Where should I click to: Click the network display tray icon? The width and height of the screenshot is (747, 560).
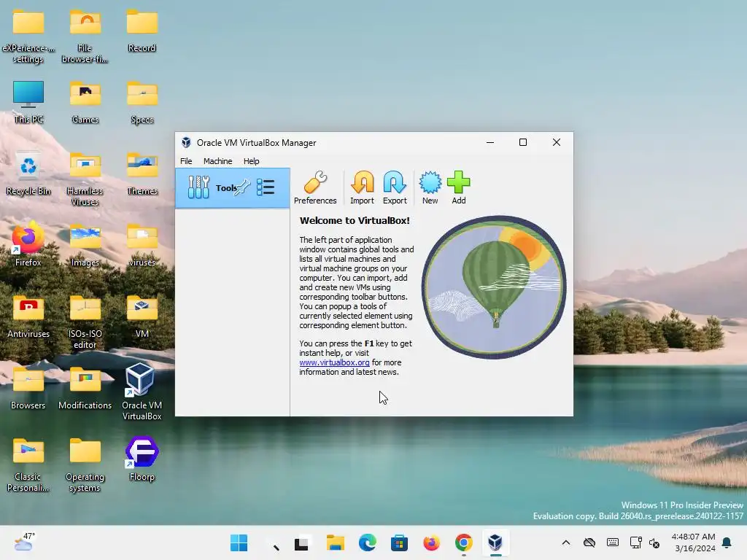635,542
